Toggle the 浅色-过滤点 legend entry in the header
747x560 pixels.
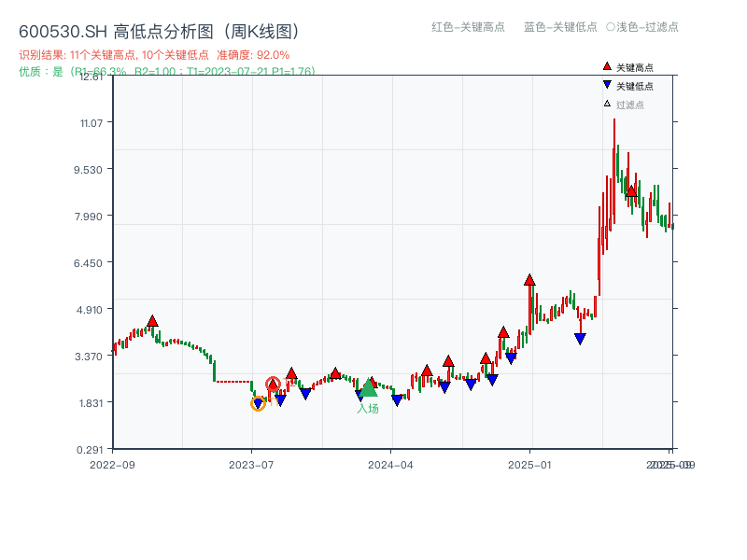pyautogui.click(x=644, y=28)
